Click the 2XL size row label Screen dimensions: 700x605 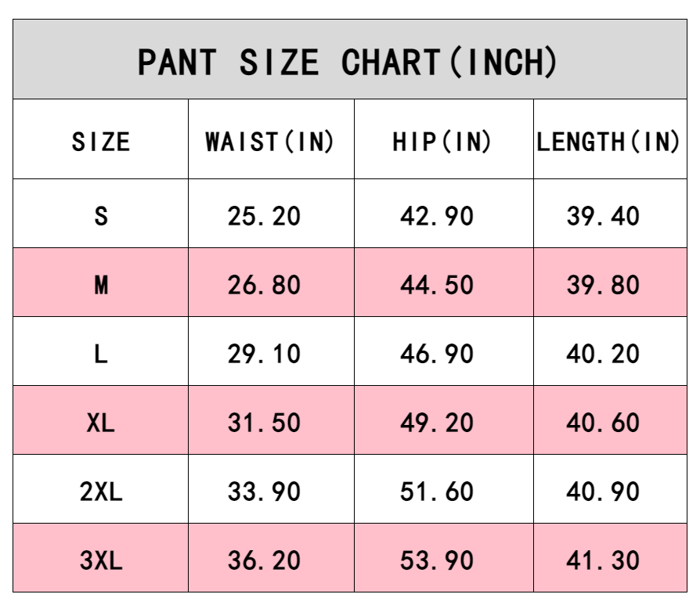101,492
